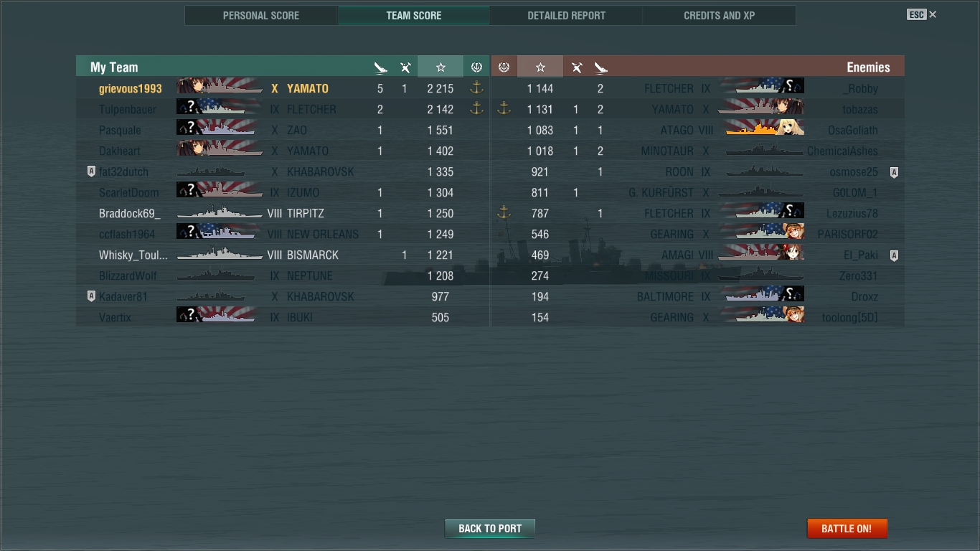Click clan badge next to fat32dutch
The image size is (980, 551).
(91, 171)
